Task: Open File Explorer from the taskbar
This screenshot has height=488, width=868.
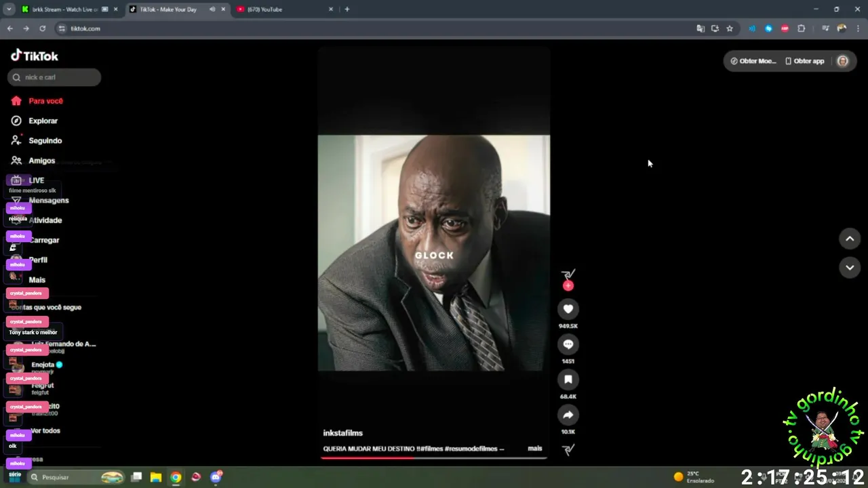Action: tap(156, 477)
